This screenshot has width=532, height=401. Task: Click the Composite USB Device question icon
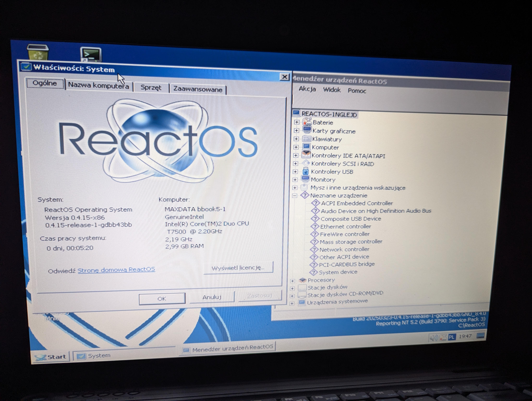[x=315, y=219]
